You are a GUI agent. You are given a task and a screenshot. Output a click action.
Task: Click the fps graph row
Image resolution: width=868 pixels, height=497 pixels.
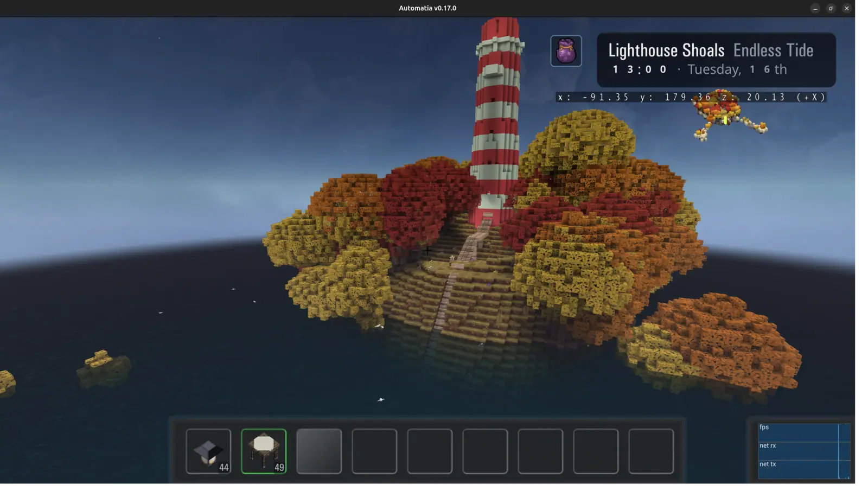(803, 432)
